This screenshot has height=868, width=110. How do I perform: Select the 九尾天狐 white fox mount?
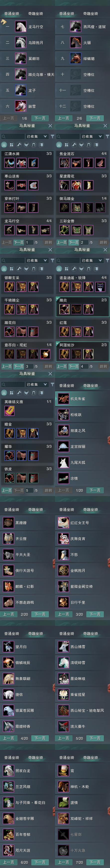tap(63, 462)
